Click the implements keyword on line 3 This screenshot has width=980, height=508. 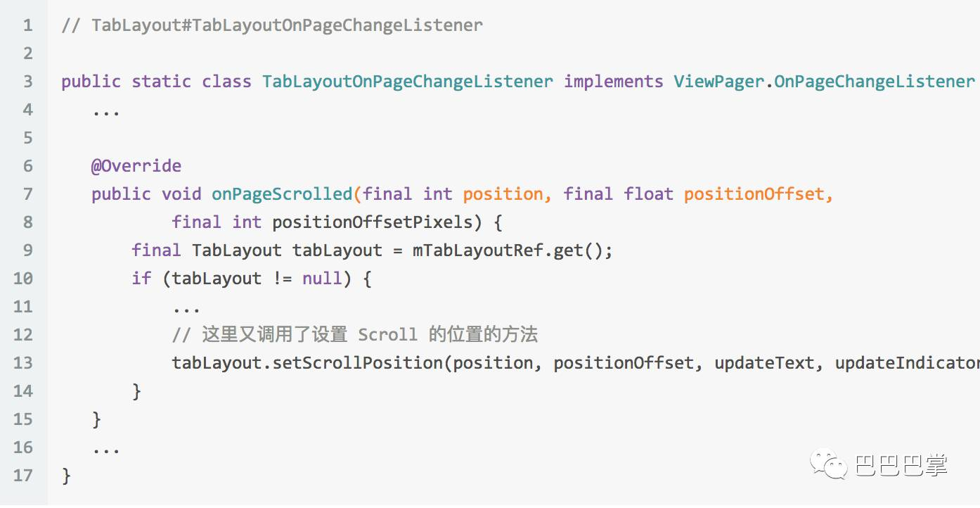pos(614,82)
